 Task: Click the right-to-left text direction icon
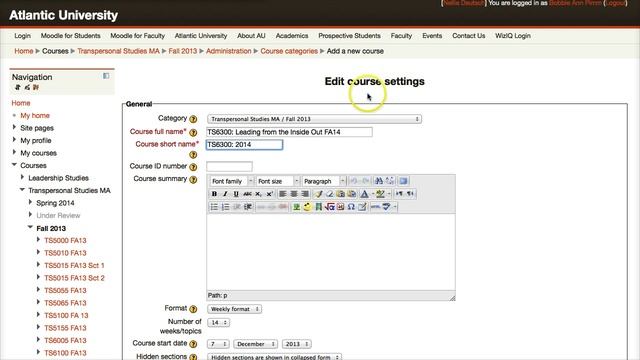(410, 194)
